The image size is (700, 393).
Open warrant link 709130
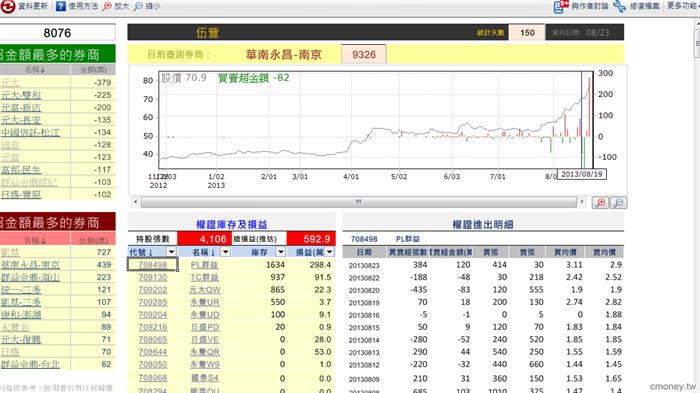(153, 277)
